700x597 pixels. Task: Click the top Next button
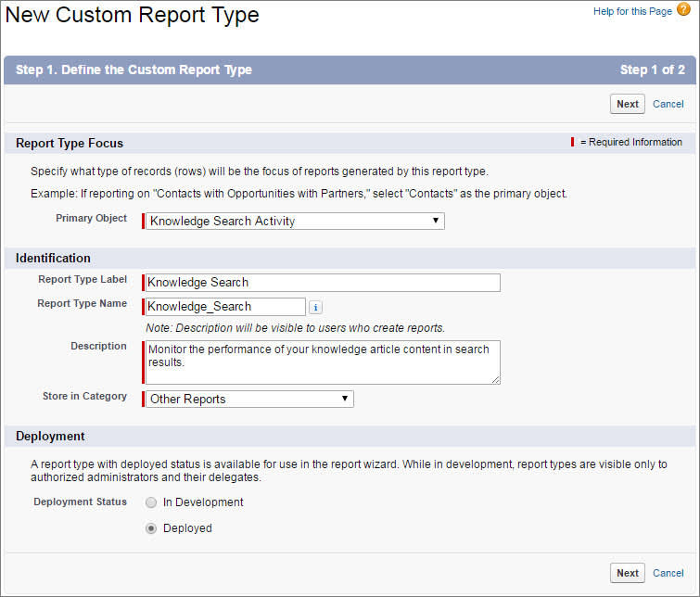pos(628,104)
